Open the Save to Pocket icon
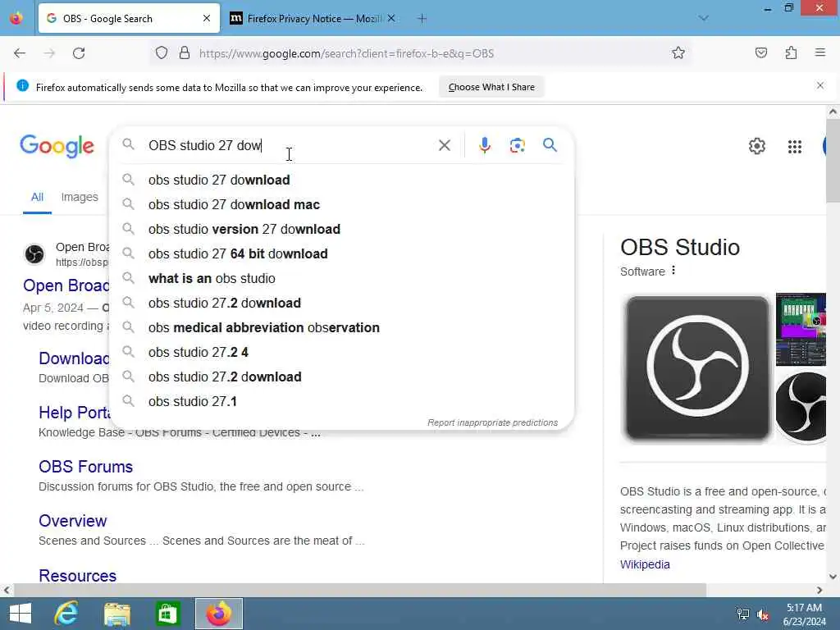Viewport: 840px width, 630px height. [x=761, y=53]
